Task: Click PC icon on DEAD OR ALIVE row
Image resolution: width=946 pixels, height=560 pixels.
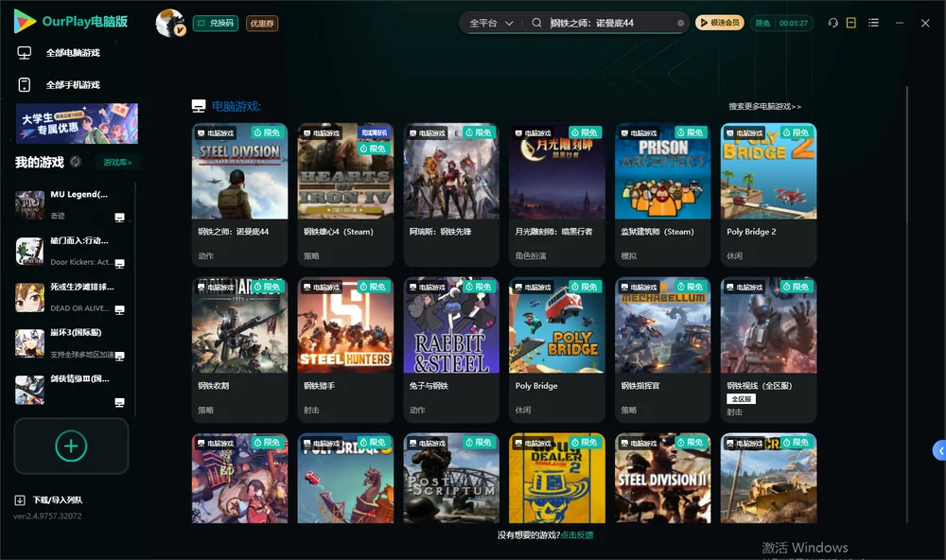Action: (119, 310)
